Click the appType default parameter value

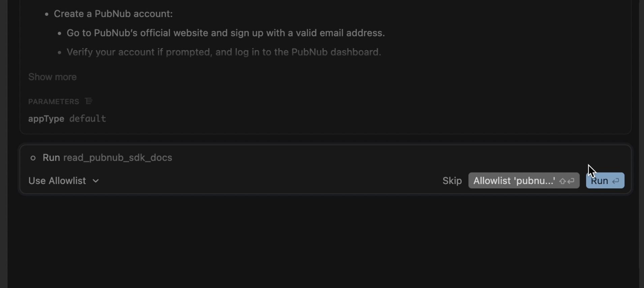(x=87, y=118)
